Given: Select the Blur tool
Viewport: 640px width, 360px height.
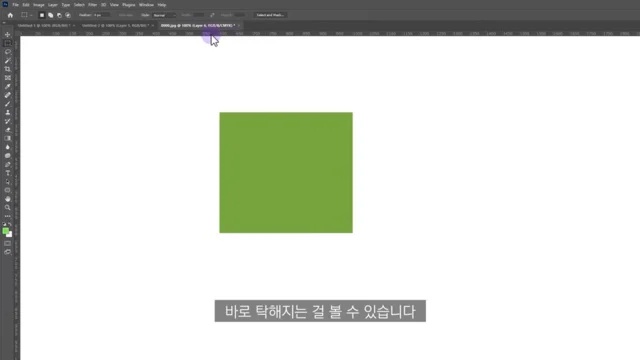Looking at the screenshot, I should pos(8,147).
